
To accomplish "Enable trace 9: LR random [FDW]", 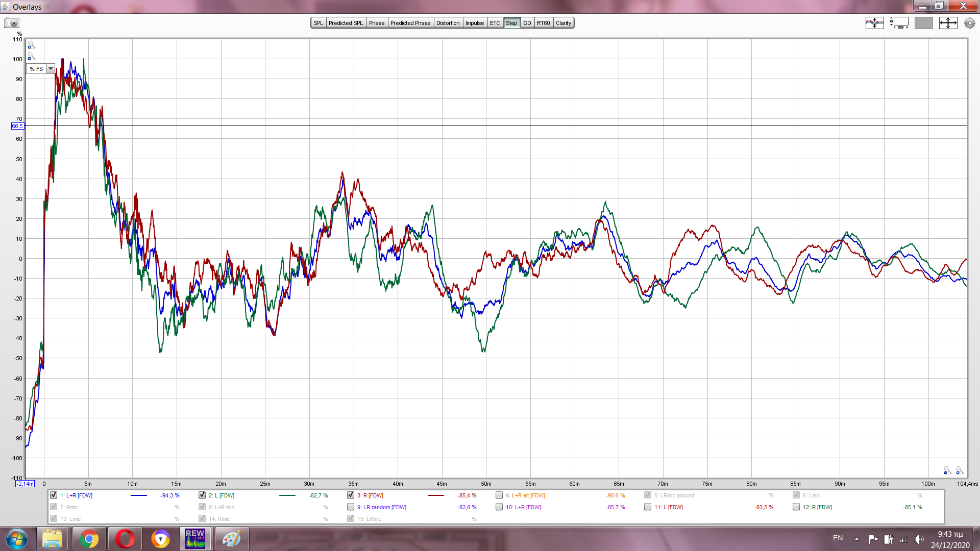I will click(351, 507).
